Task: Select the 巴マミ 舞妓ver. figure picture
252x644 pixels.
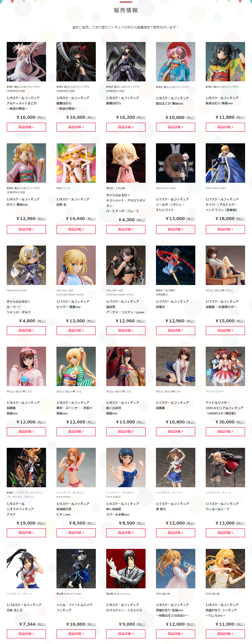Action: [26, 163]
